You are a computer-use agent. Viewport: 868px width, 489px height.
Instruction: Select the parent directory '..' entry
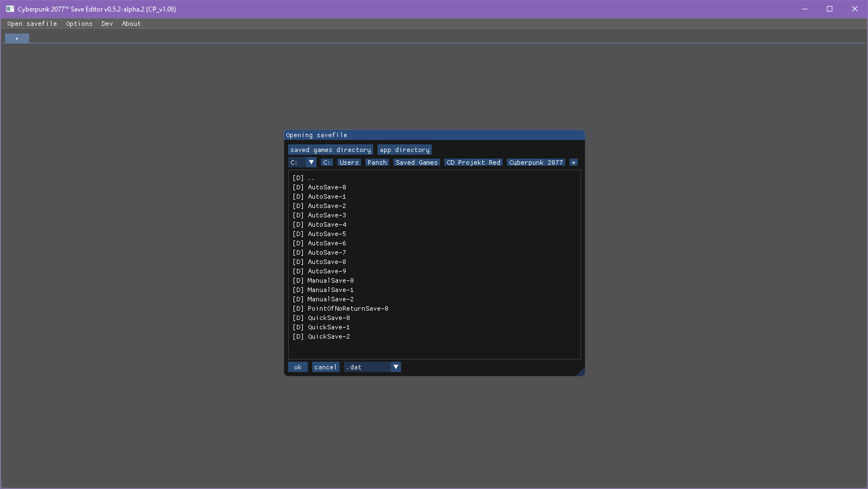[x=434, y=178]
